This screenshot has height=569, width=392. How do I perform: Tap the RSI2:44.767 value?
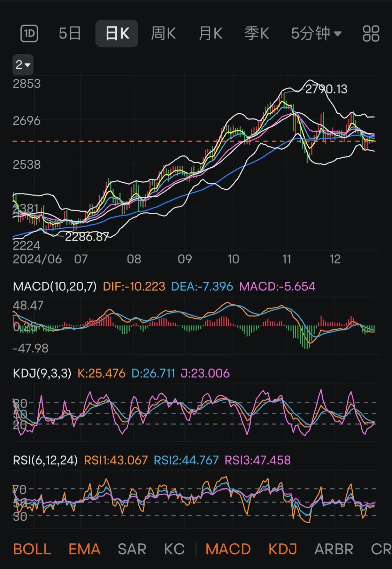click(x=186, y=460)
